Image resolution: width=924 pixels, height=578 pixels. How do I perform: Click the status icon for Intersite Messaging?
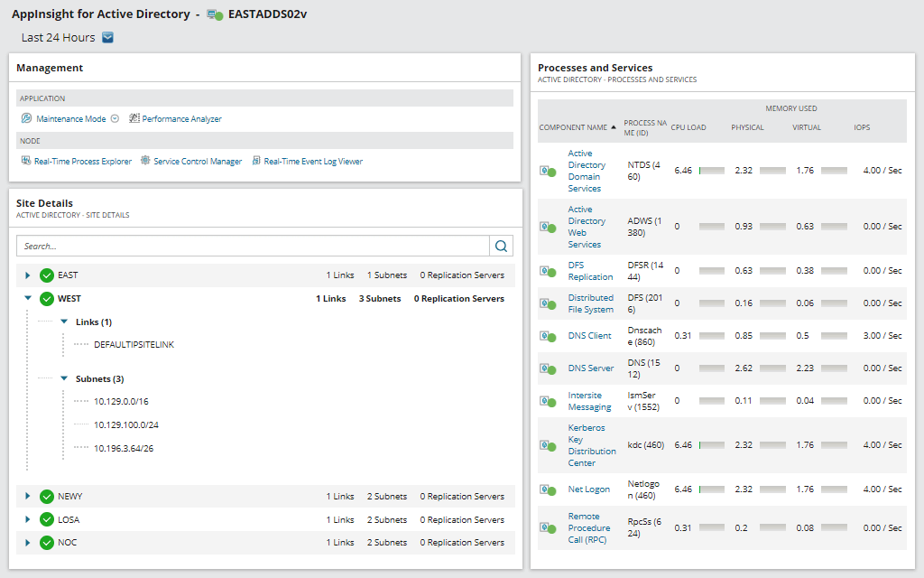tap(550, 400)
